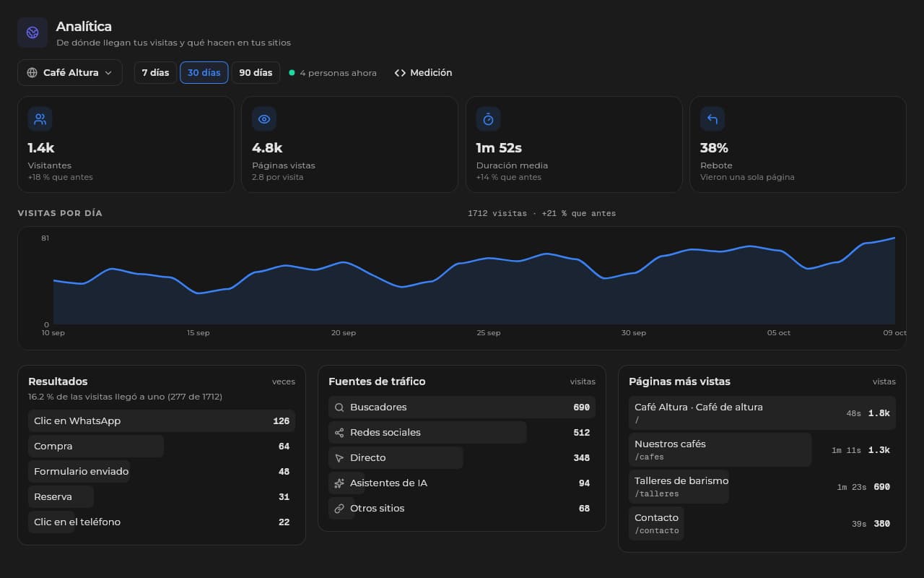Click the Clic en el teléfono row

click(x=162, y=522)
